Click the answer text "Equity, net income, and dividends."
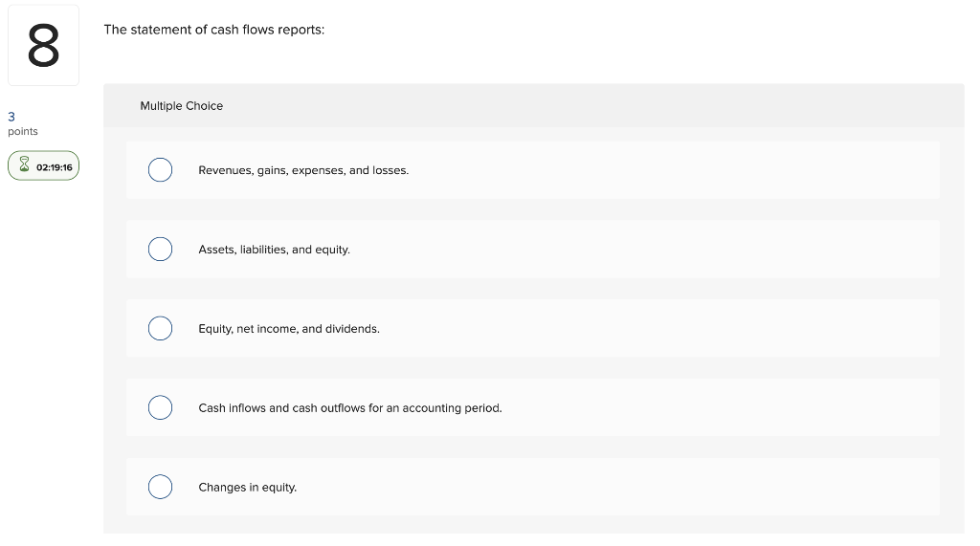 click(x=289, y=329)
